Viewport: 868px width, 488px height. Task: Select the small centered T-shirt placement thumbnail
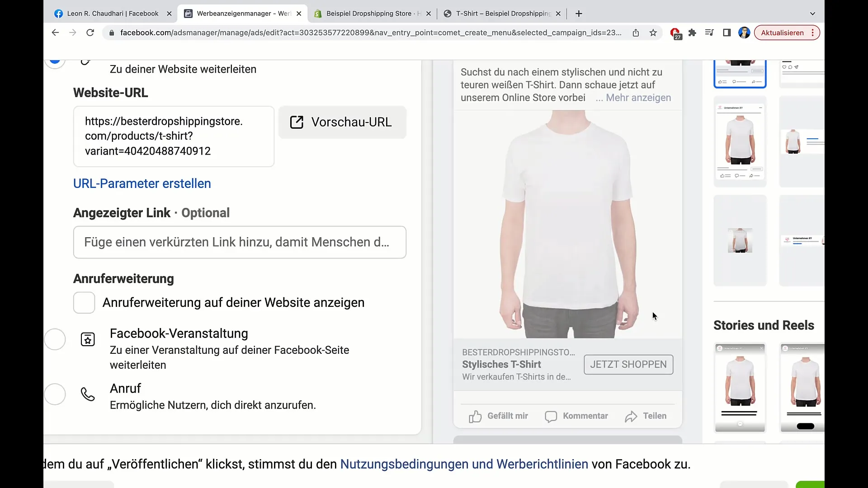[x=740, y=240]
